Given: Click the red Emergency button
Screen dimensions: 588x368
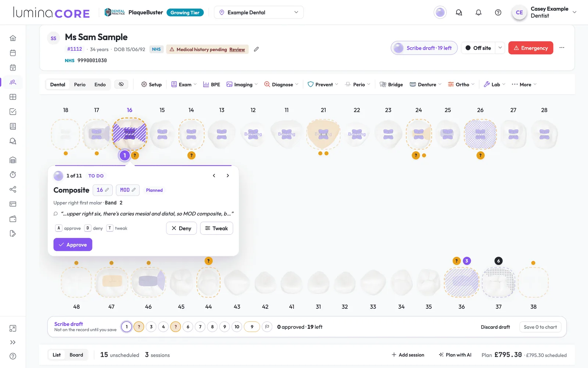Looking at the screenshot, I should tap(531, 48).
